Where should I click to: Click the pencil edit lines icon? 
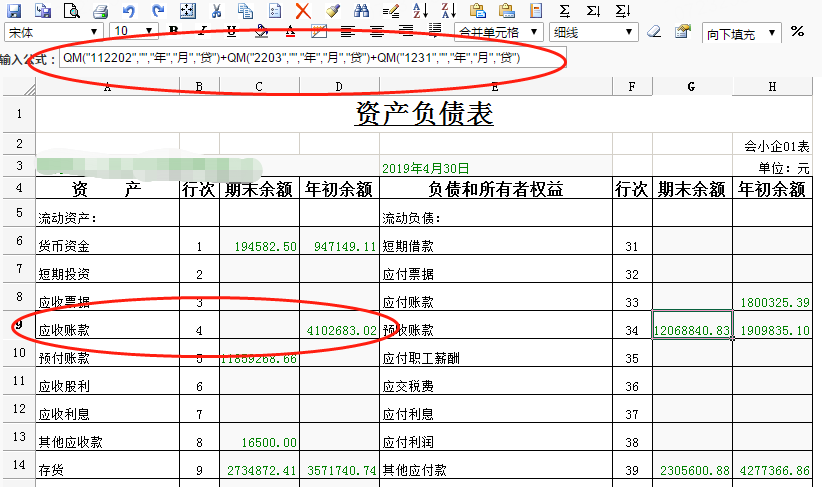391,10
